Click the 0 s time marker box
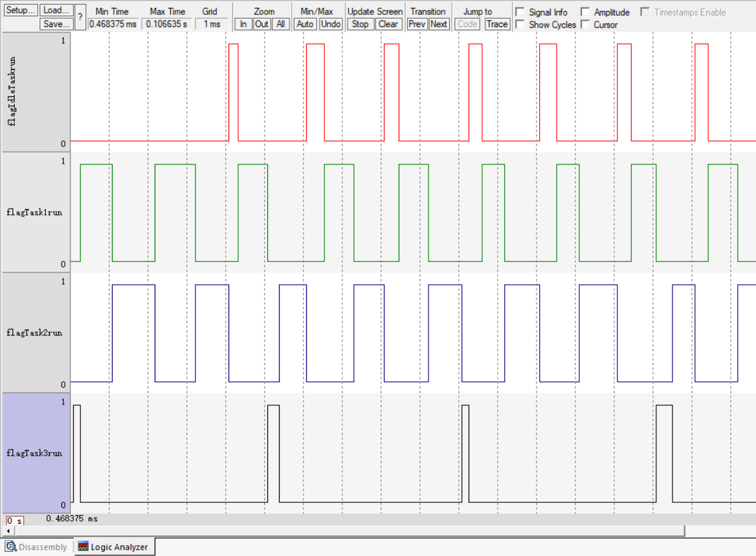The image size is (756, 556). click(x=15, y=521)
